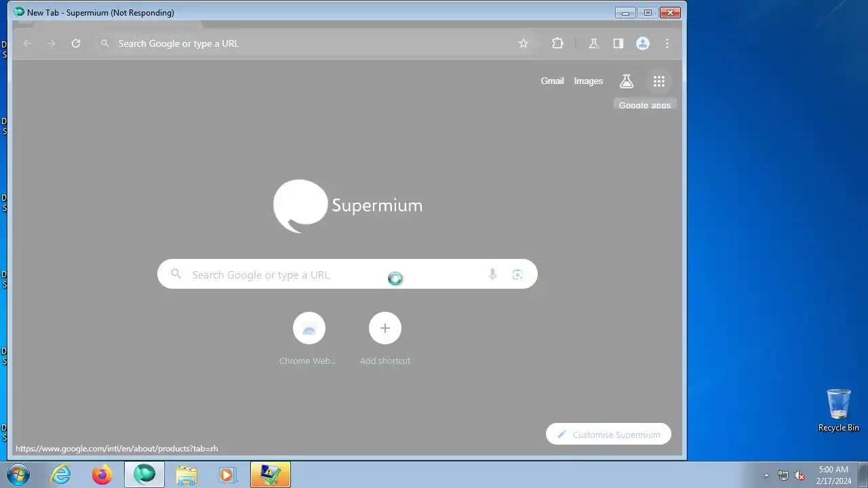
Task: Reload the page with the refresh icon
Action: pyautogui.click(x=76, y=43)
